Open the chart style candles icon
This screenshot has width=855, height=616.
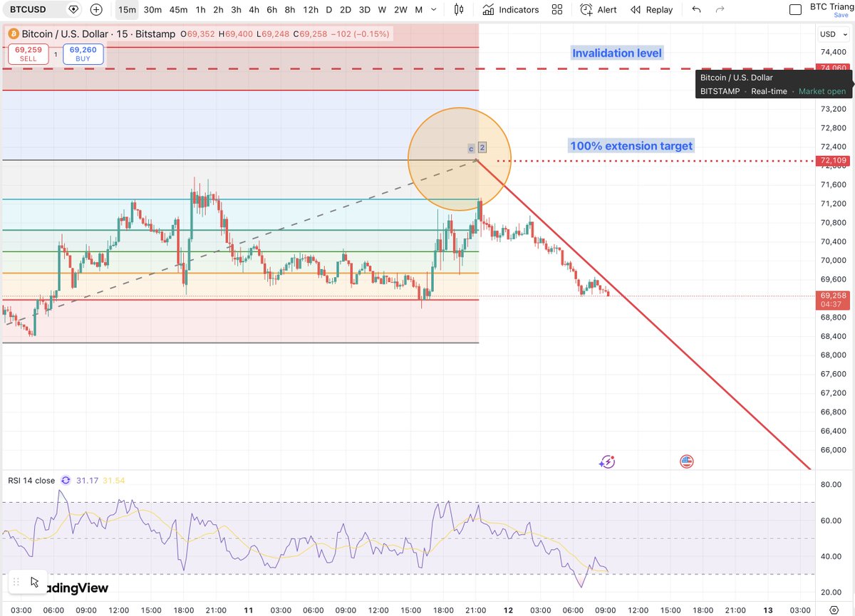[x=457, y=10]
